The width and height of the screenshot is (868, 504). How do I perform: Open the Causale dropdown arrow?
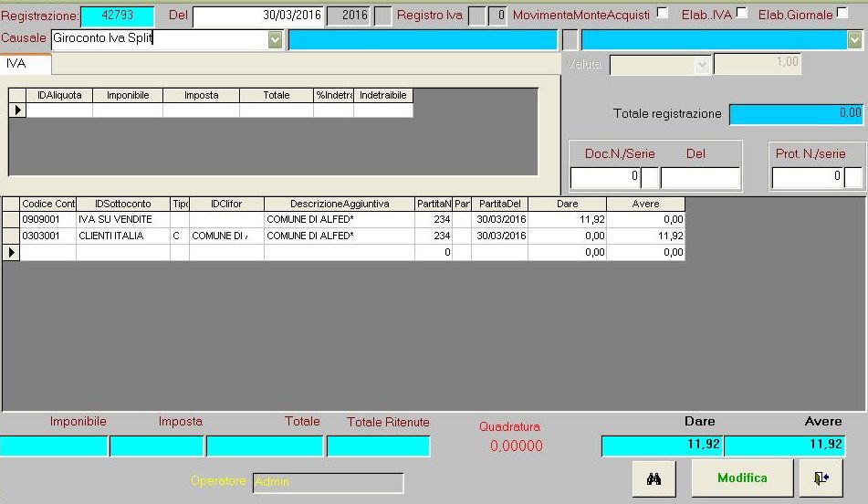pyautogui.click(x=275, y=39)
